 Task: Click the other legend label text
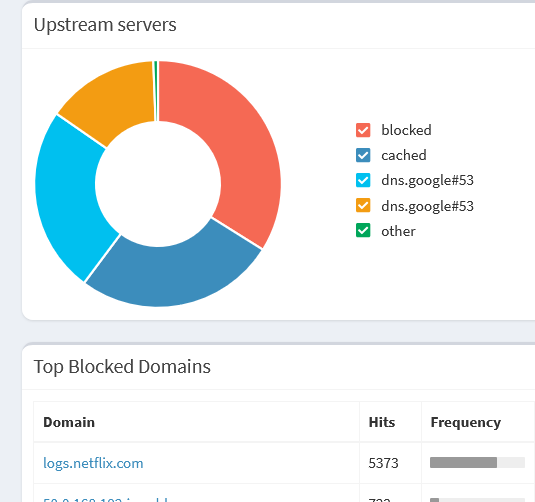(x=398, y=231)
